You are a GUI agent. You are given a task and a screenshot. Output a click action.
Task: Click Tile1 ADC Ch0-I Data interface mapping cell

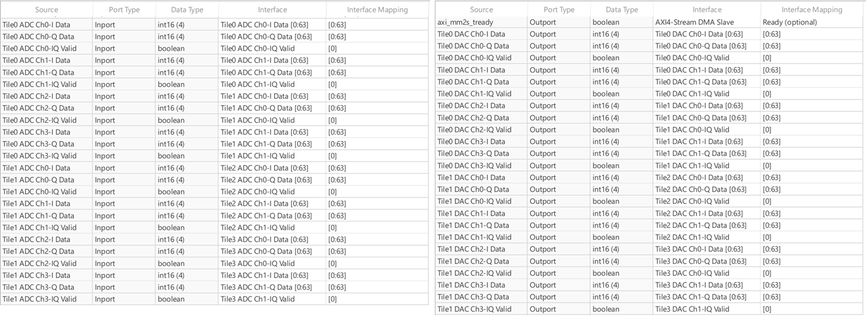click(x=376, y=168)
